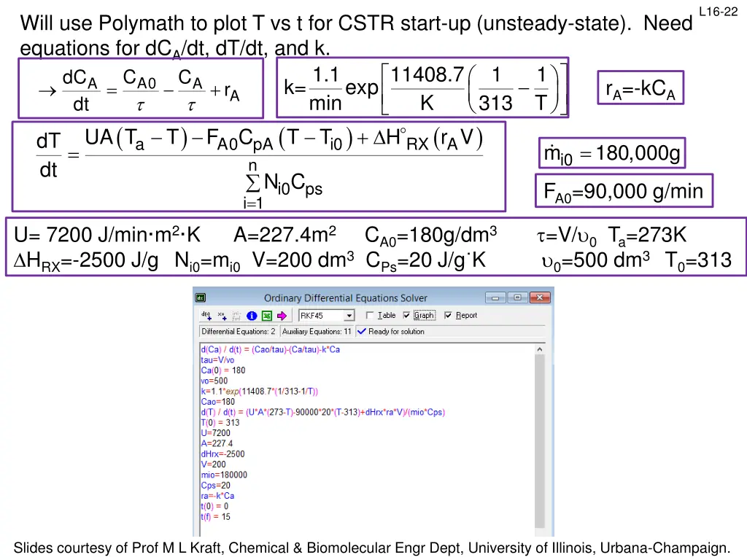The image size is (747, 560).
Task: Enable the Table checkbox
Action: tap(370, 315)
